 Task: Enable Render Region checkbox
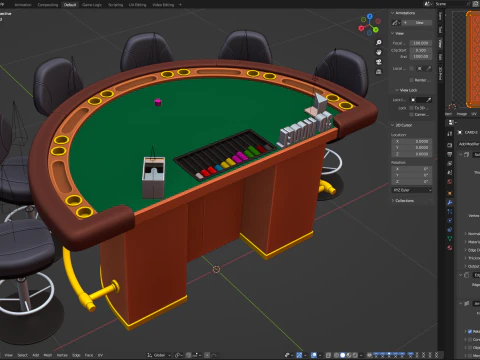(411, 80)
